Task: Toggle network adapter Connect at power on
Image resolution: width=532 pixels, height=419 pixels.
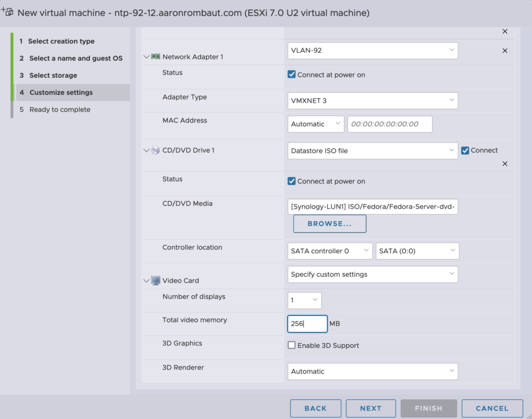Action: [292, 75]
